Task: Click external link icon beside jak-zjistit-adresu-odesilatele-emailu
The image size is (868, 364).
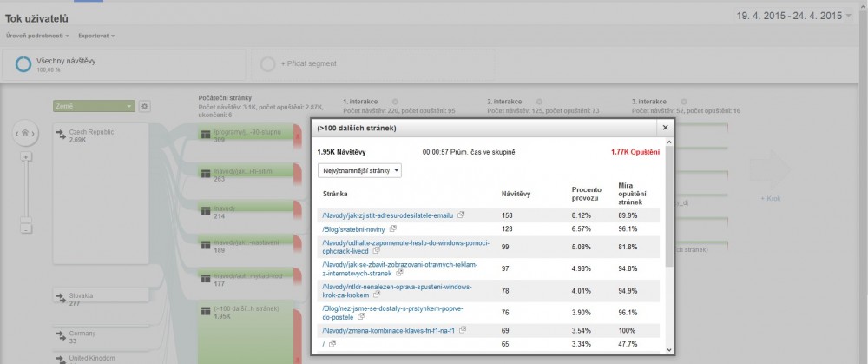Action: coord(461,215)
